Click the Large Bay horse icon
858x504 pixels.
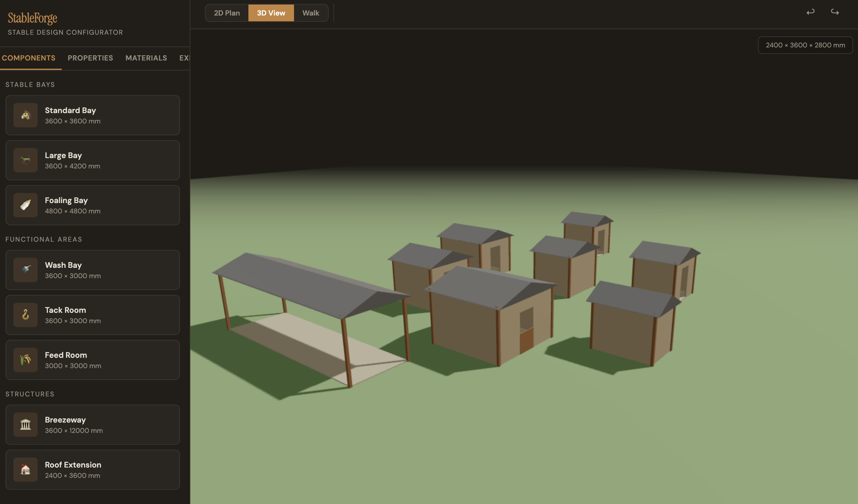(26, 160)
